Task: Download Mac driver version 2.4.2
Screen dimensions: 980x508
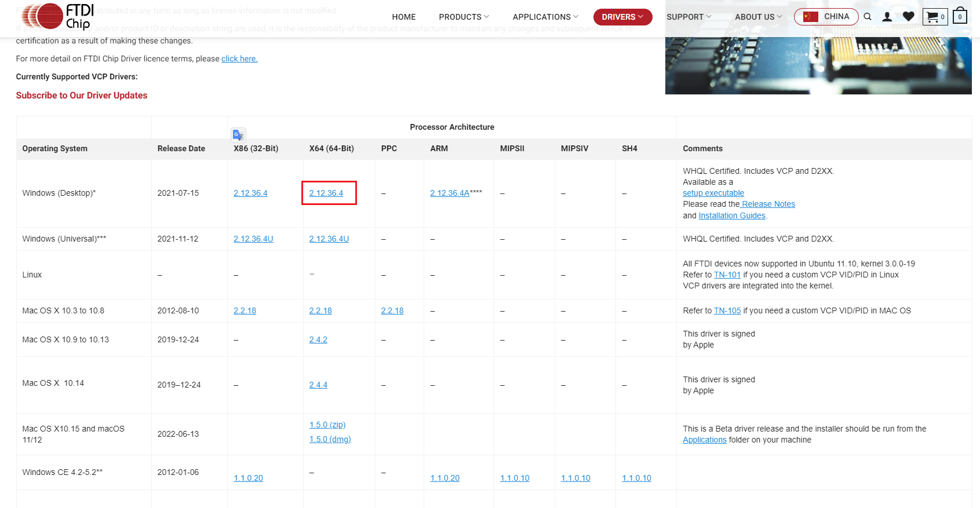Action: coord(318,339)
